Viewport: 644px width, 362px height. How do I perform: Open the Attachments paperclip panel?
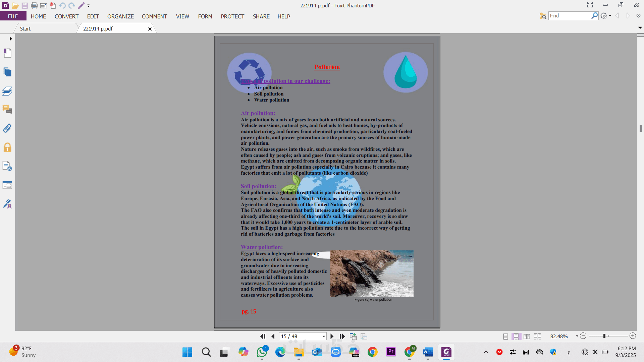pos(7,128)
